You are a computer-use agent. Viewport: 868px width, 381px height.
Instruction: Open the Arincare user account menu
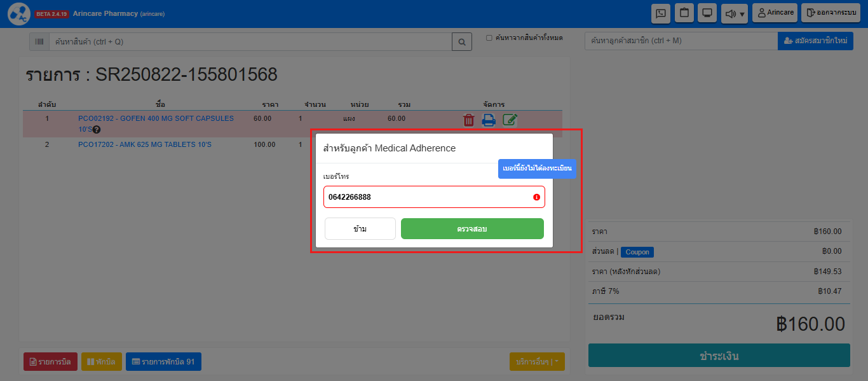pyautogui.click(x=775, y=13)
